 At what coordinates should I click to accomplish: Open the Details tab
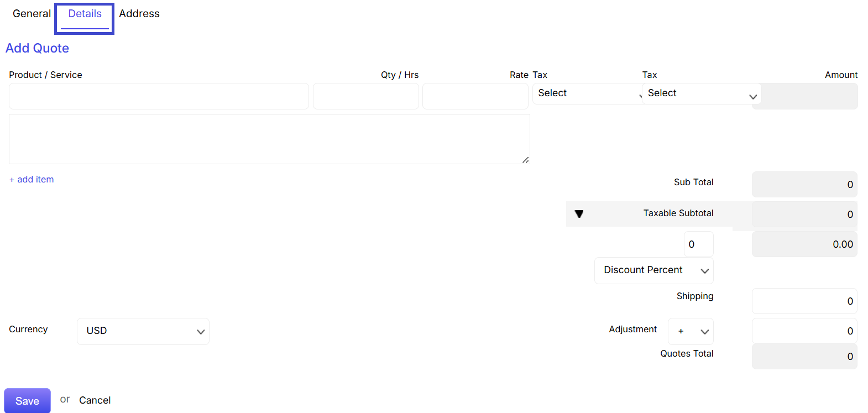pyautogui.click(x=85, y=14)
